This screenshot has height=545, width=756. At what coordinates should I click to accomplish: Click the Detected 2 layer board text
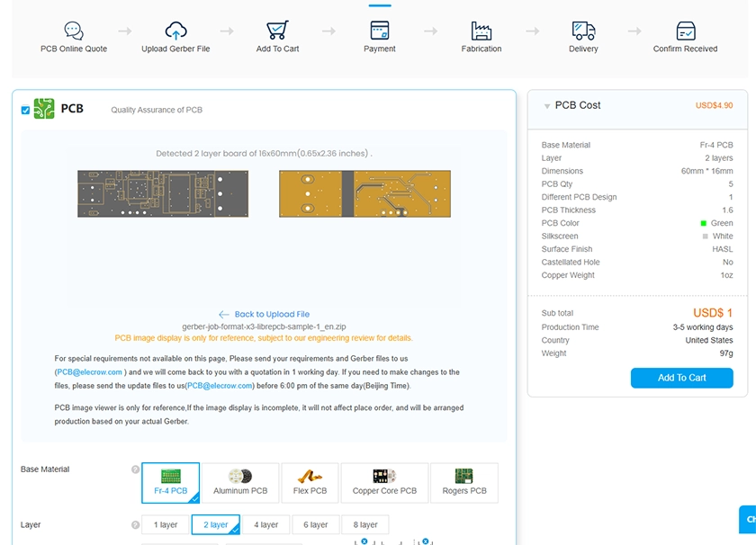[264, 154]
